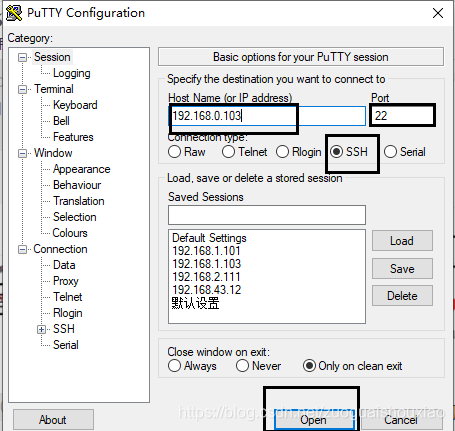Select saved session 192.168.1.101
The height and width of the screenshot is (431, 455).
(206, 251)
